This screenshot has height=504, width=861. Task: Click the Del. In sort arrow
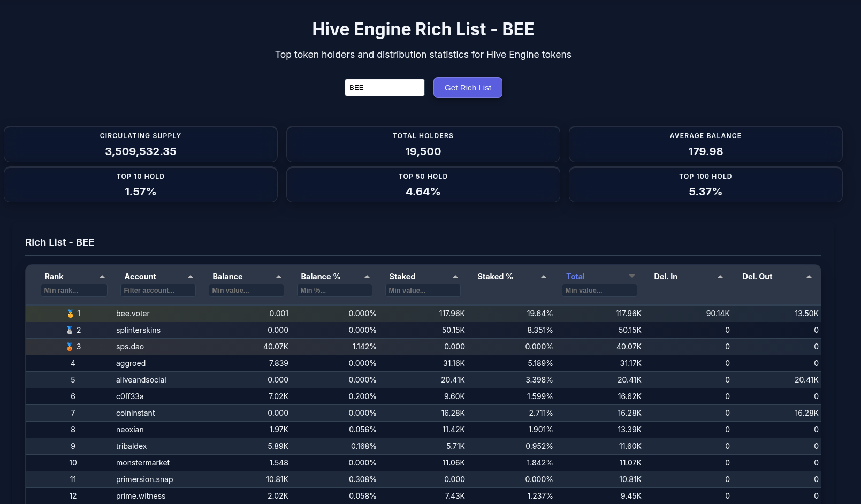[x=720, y=277]
